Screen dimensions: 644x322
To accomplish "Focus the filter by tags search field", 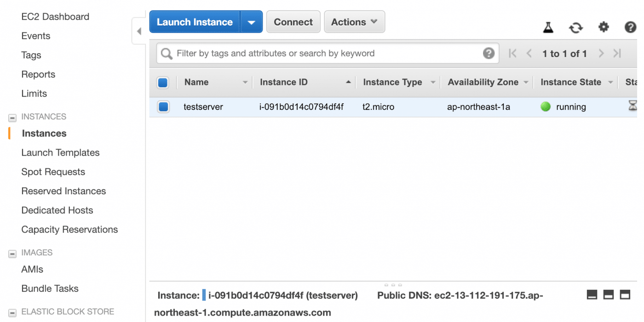I will click(328, 53).
